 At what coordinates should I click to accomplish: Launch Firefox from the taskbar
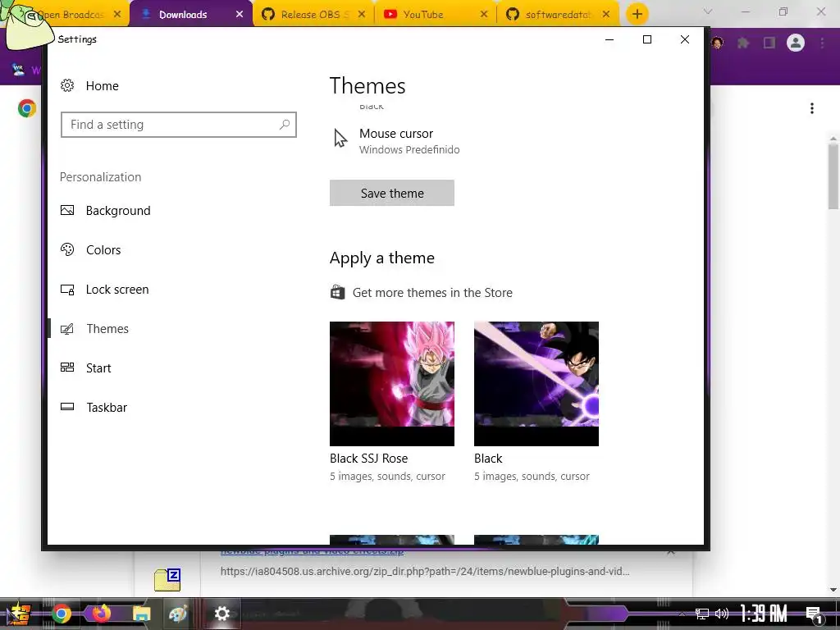101,614
